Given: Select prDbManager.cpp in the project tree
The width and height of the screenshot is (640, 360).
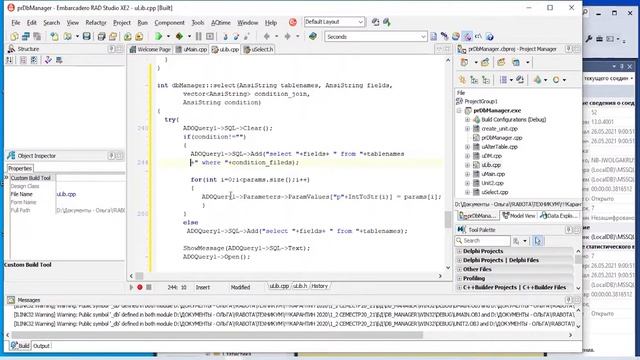Looking at the screenshot, I should [x=502, y=138].
